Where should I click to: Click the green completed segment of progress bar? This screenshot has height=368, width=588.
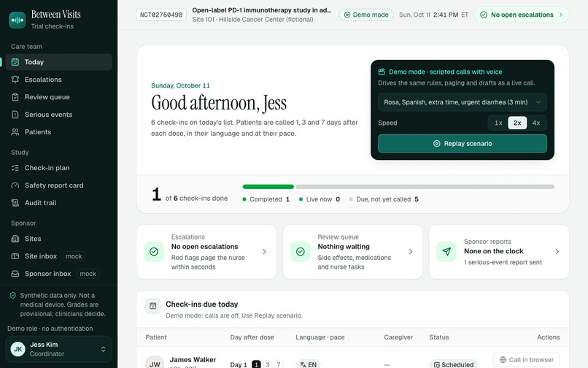pyautogui.click(x=268, y=187)
